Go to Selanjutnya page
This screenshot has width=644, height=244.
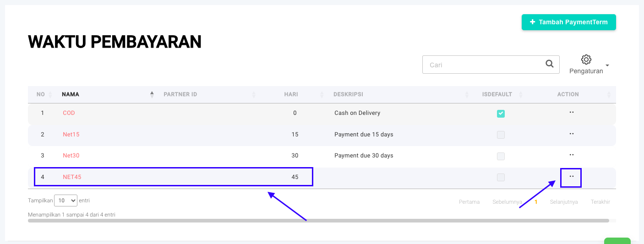563,202
